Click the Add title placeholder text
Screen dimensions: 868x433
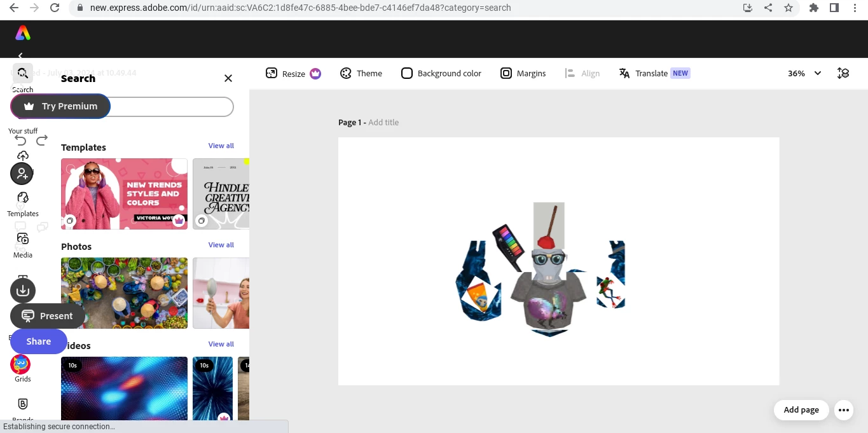coord(383,122)
